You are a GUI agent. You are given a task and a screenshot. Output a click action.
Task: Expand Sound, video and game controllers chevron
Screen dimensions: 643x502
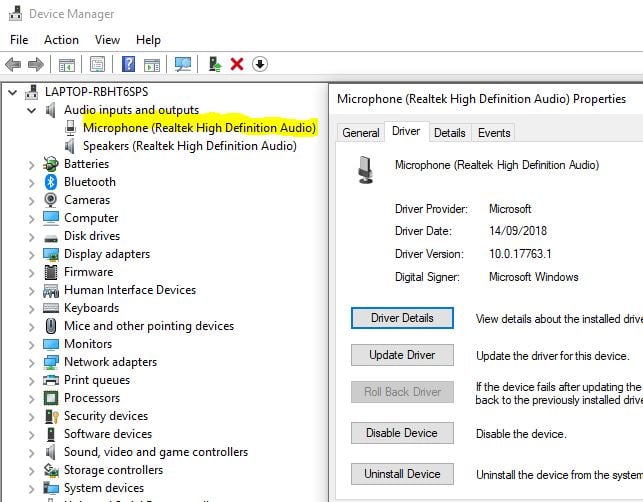(32, 453)
